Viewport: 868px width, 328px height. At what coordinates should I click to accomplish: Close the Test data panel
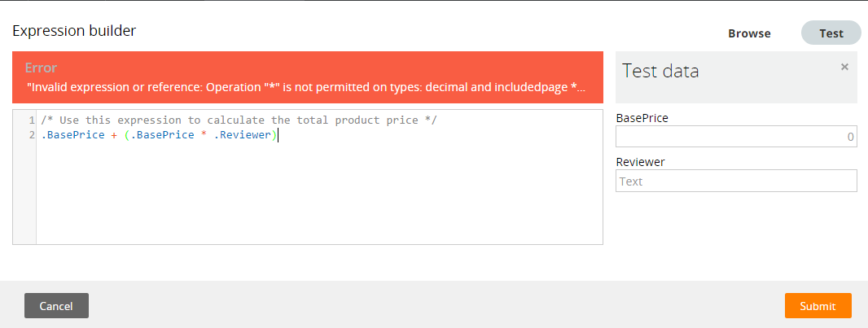[x=844, y=67]
